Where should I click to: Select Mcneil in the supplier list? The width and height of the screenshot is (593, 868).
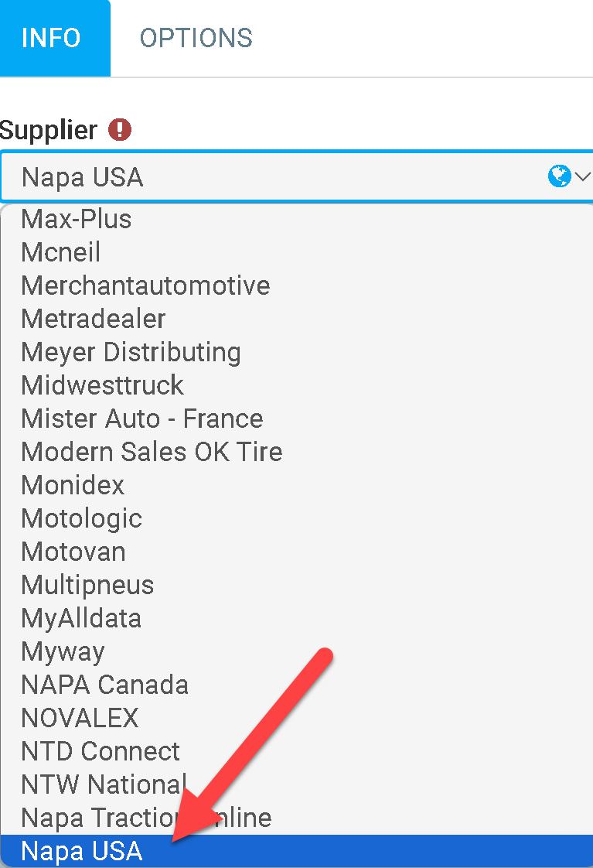click(x=61, y=252)
